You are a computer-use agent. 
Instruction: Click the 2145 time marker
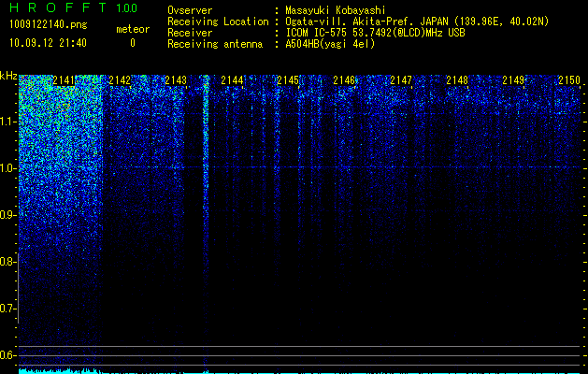pos(288,80)
